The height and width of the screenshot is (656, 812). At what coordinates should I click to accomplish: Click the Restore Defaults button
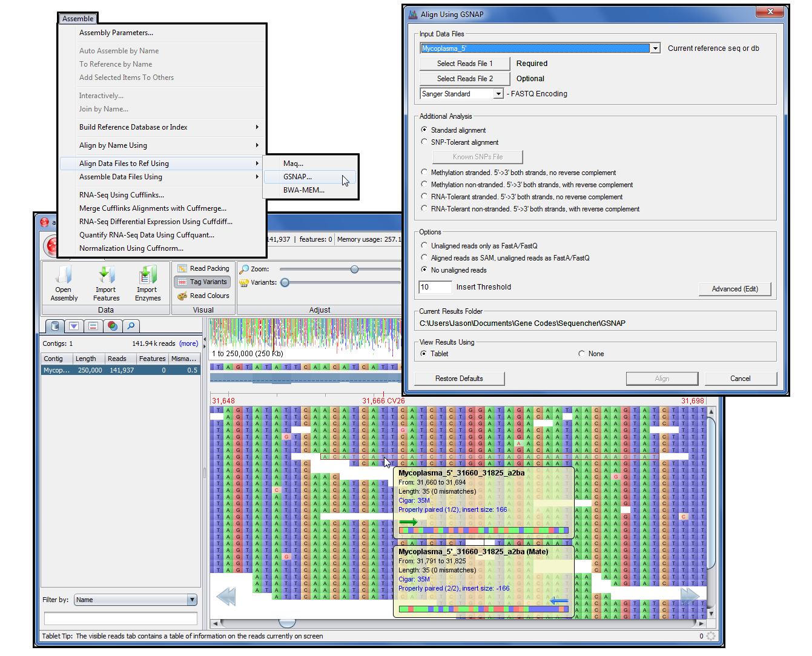[458, 378]
